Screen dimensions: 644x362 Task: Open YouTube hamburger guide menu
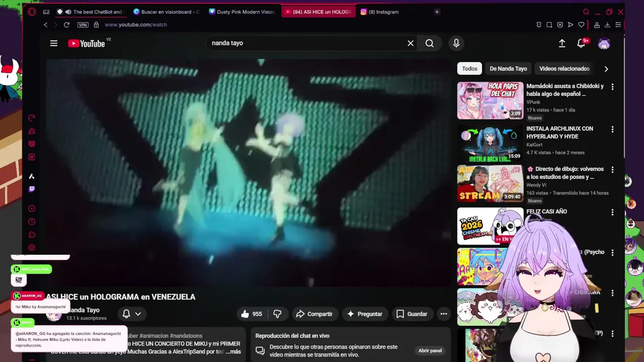pyautogui.click(x=54, y=43)
